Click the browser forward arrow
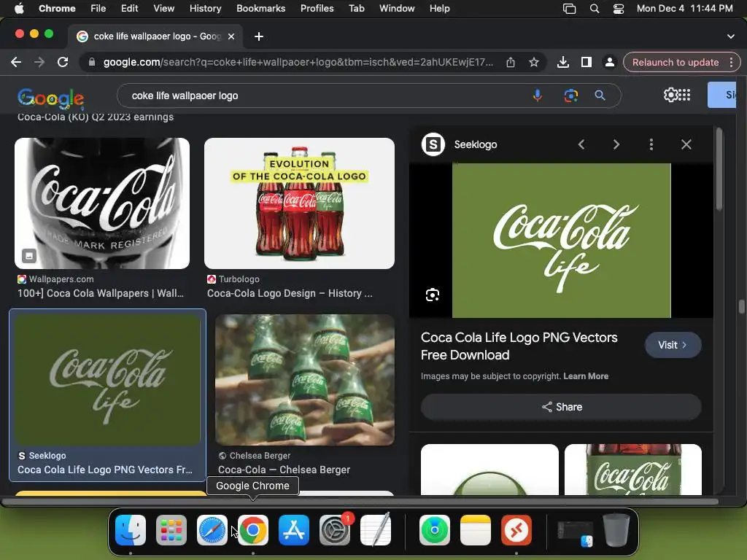Screen dimensions: 747x560 (x=39, y=63)
